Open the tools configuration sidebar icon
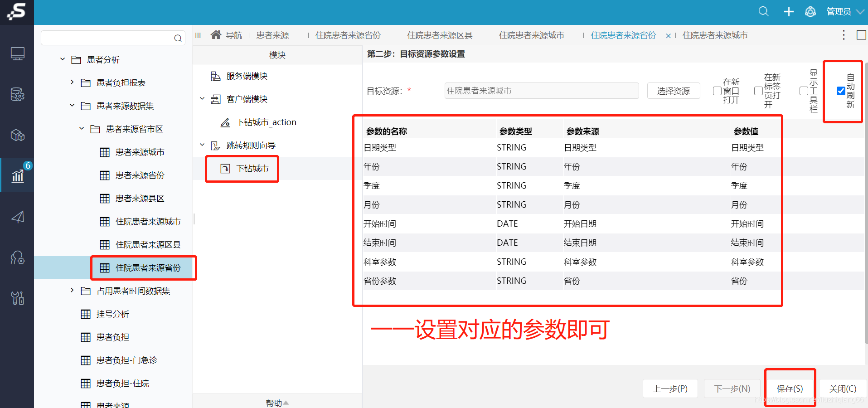868x408 pixels. tap(17, 298)
